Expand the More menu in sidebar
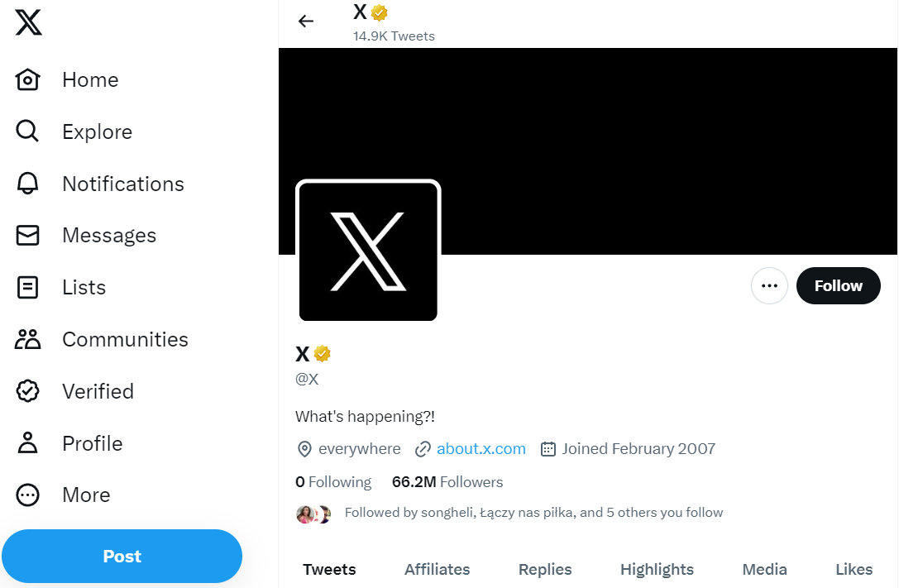 tap(63, 495)
